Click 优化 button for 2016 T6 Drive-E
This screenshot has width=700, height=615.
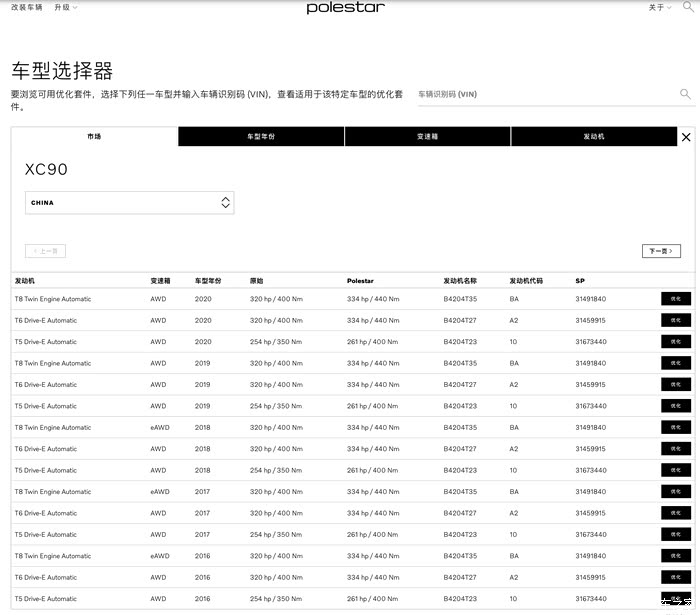point(675,577)
